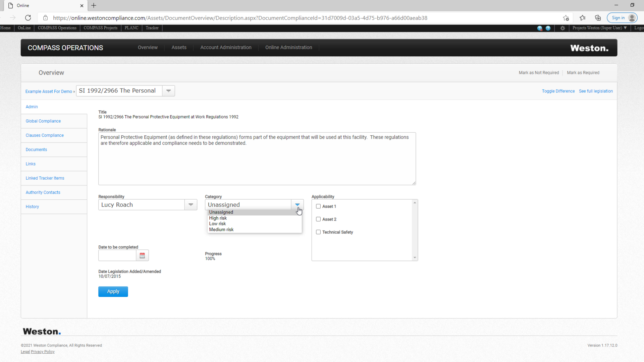
Task: Open Tracker top bar link
Action: [x=152, y=28]
